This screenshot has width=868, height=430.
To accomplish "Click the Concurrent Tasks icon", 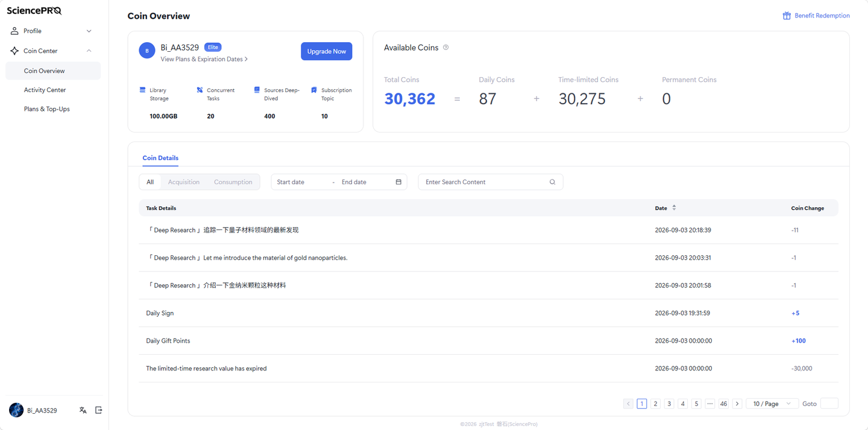I will point(200,90).
